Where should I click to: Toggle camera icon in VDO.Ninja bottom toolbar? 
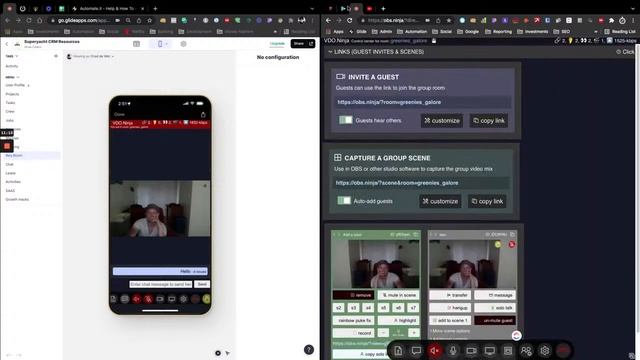pos(471,351)
